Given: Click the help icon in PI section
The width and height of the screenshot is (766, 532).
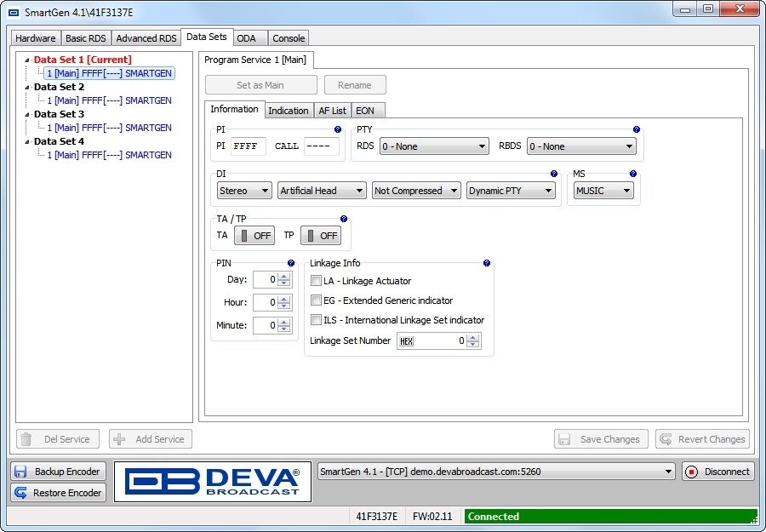Looking at the screenshot, I should pyautogui.click(x=338, y=129).
